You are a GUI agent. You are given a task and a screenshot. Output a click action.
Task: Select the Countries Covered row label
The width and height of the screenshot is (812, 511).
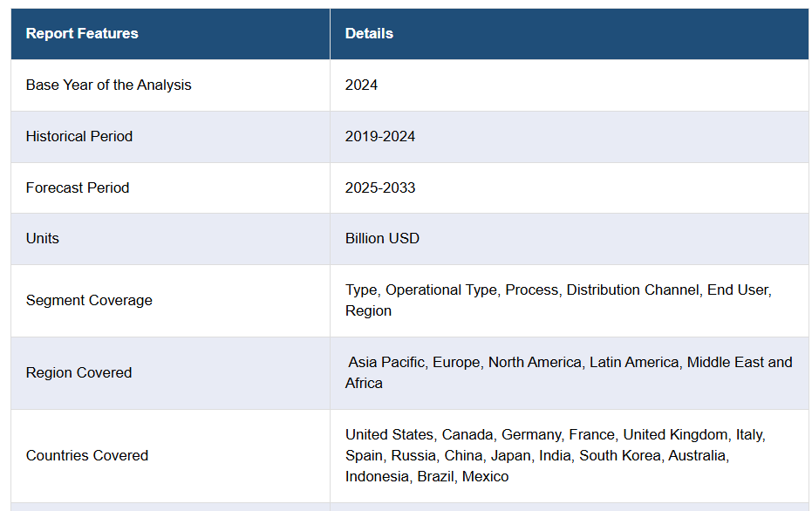87,456
